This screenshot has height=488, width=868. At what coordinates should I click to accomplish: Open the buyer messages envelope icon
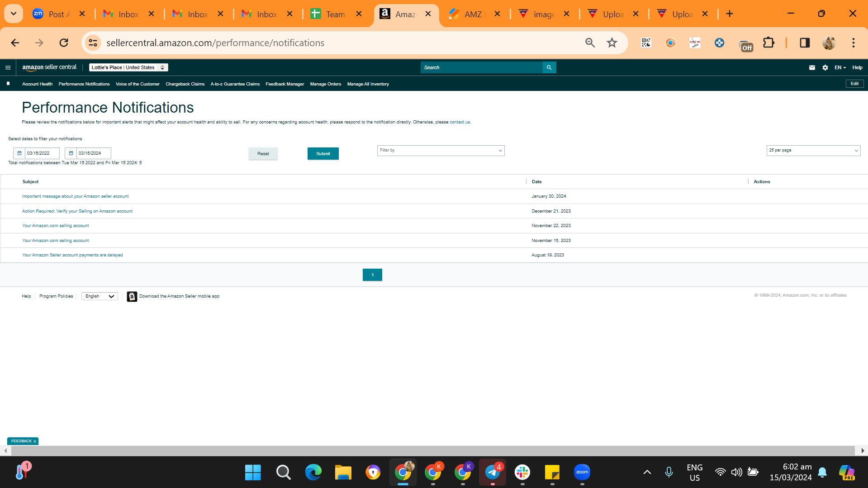812,67
